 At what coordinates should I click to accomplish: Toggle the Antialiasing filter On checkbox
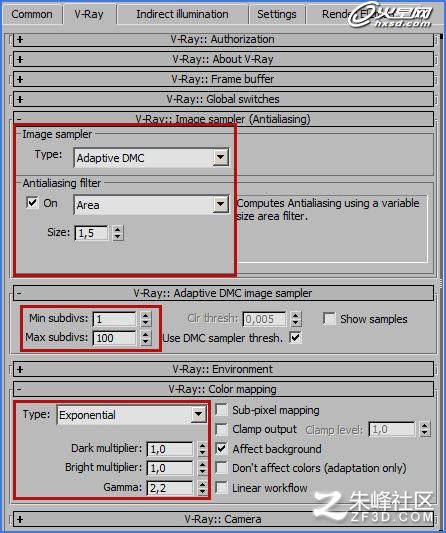click(x=32, y=203)
